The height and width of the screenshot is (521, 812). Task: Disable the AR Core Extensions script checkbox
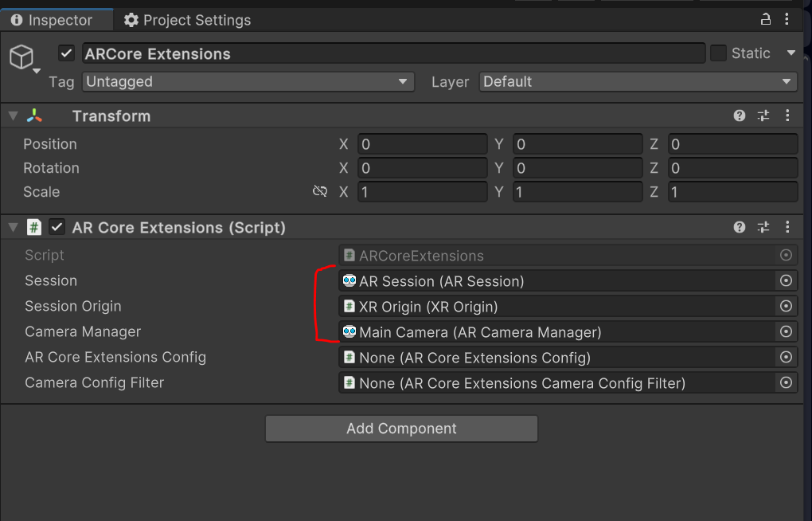pos(57,228)
